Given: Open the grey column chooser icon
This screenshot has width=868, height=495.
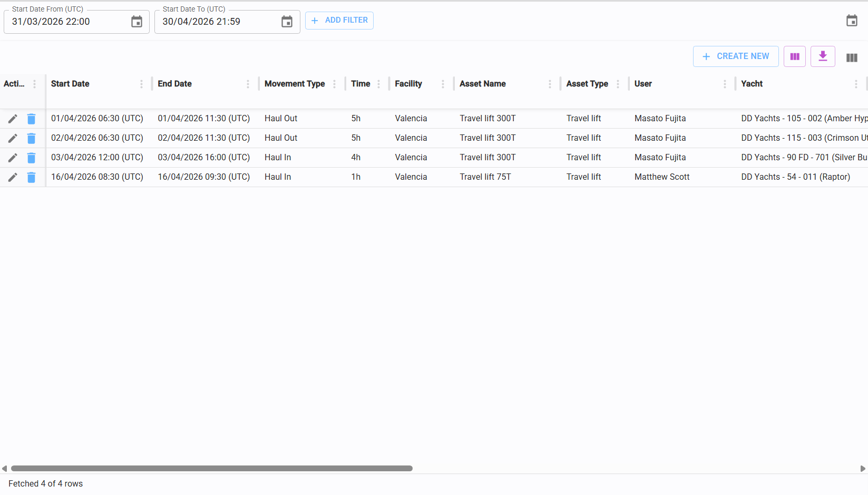Looking at the screenshot, I should [851, 57].
